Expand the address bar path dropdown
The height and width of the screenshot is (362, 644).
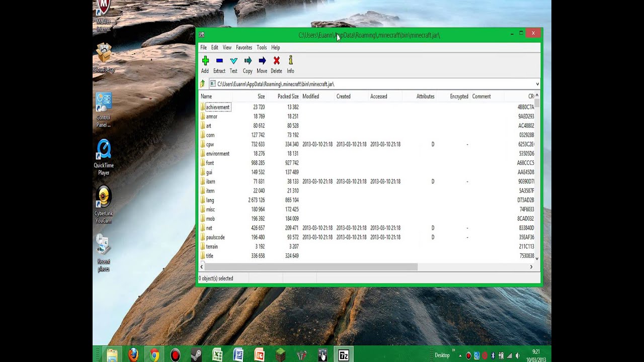(537, 84)
